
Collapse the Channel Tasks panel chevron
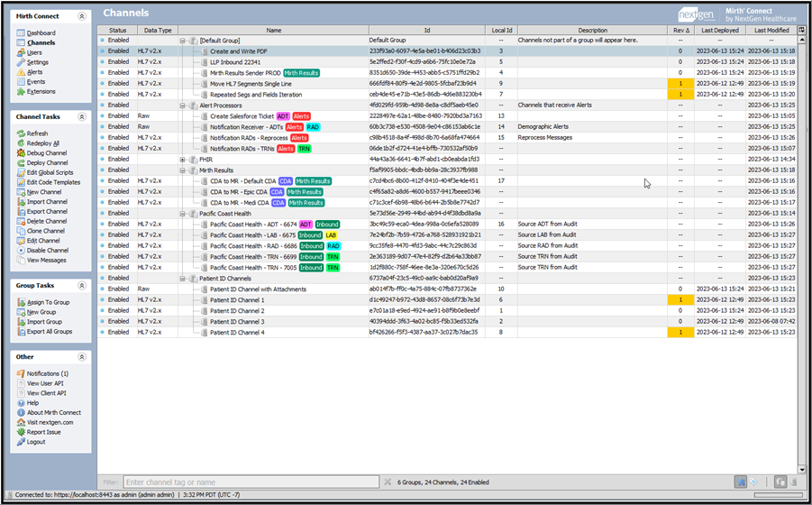click(81, 117)
